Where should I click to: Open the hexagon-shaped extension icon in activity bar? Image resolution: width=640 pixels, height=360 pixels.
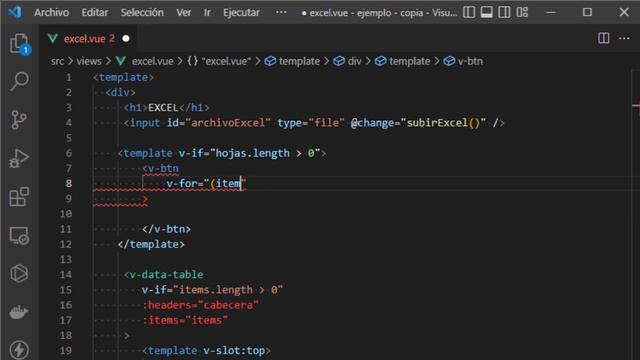(x=19, y=273)
